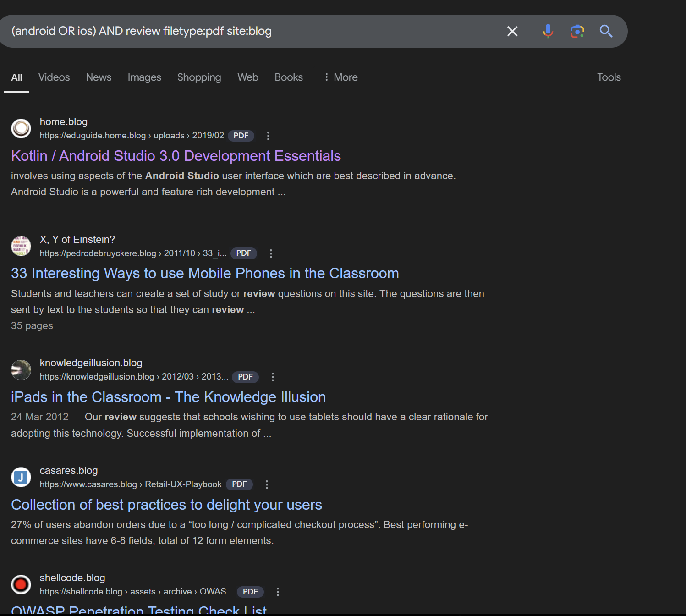The width and height of the screenshot is (686, 616).
Task: Expand the More search filters menu
Action: pos(340,77)
